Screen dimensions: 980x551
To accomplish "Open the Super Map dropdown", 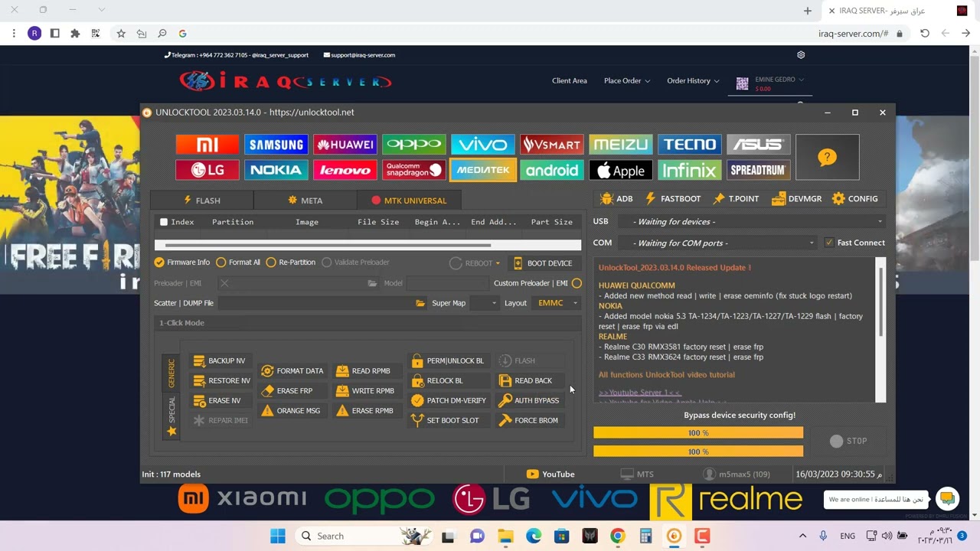I will pyautogui.click(x=485, y=303).
